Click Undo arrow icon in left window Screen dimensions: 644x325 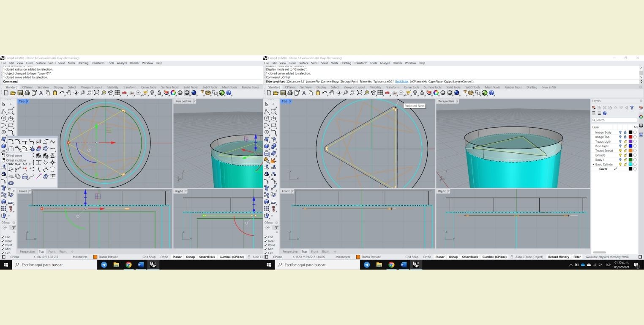62,93
